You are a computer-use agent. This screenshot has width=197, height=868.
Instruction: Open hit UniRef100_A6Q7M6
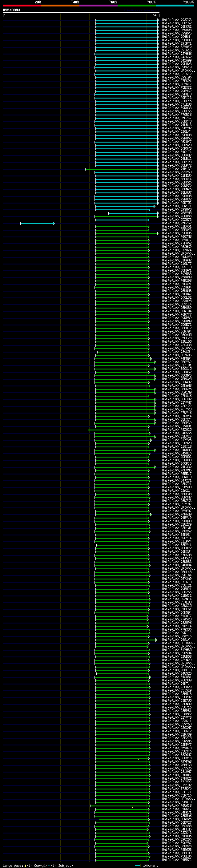coord(176,236)
